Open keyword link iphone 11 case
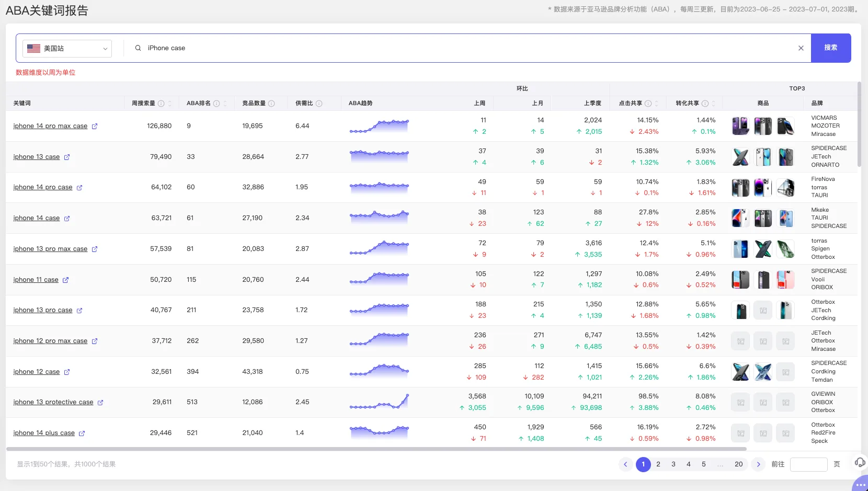Image resolution: width=868 pixels, height=491 pixels. (x=36, y=280)
